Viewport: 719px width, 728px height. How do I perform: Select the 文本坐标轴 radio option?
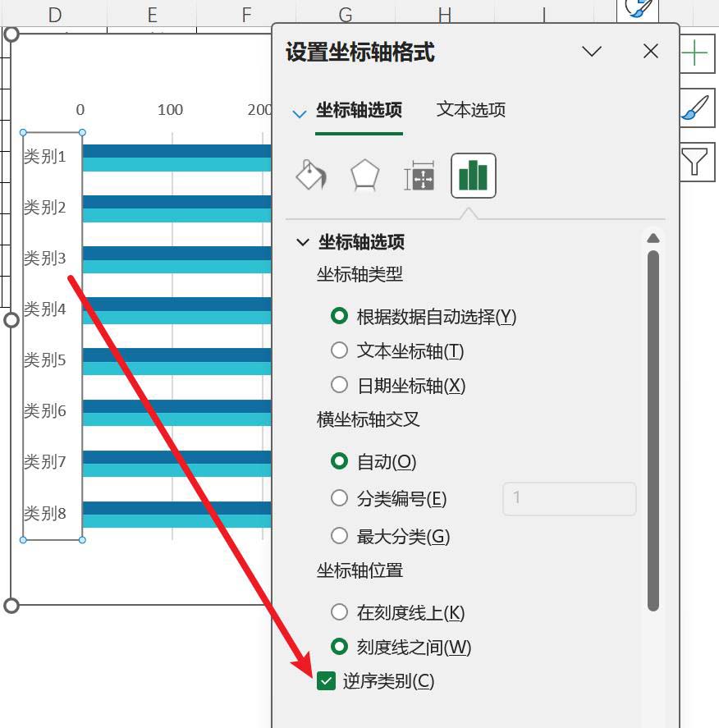(x=339, y=350)
